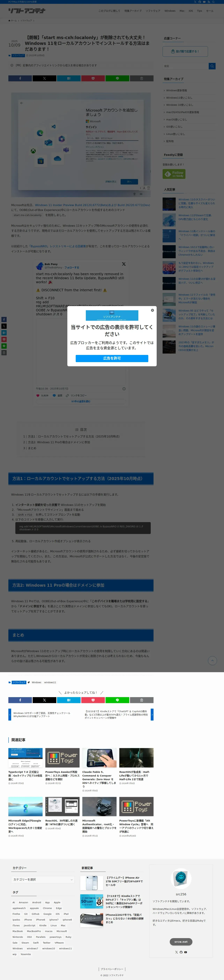Click the GitHub icon in the top header bar
This screenshot has width=224, height=980.
pos(200,2)
